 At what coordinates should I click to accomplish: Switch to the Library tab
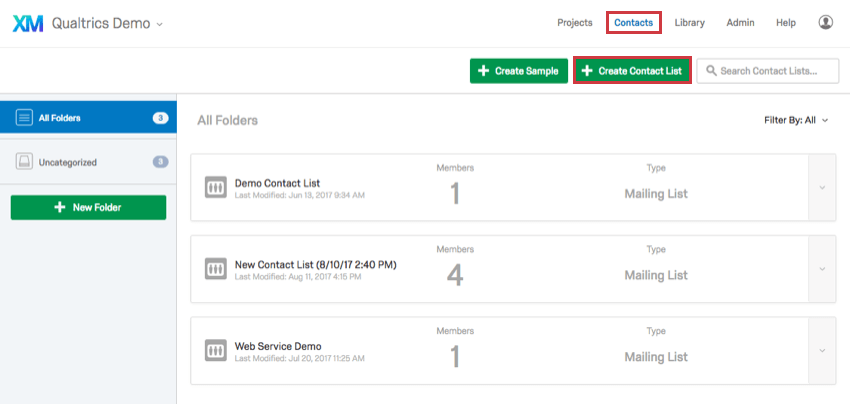[690, 23]
